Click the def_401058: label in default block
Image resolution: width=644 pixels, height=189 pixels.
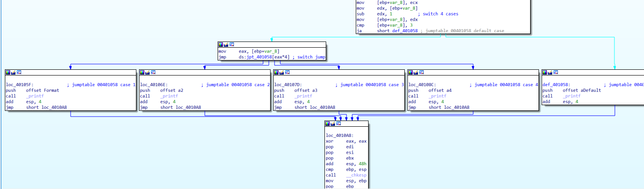[557, 85]
